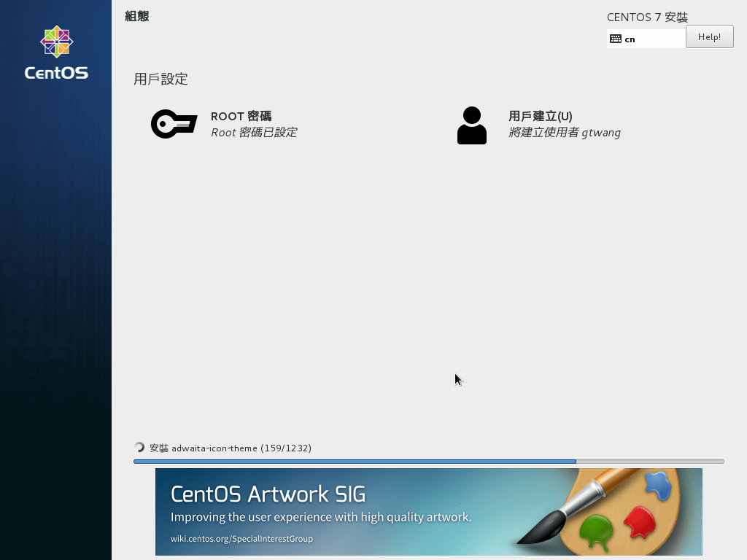747x560 pixels.
Task: Click the ROOT password key icon
Action: pyautogui.click(x=174, y=124)
